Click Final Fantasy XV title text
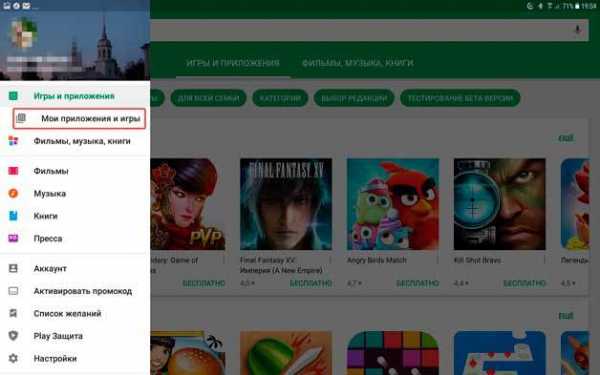The height and width of the screenshot is (375, 600). 281,265
